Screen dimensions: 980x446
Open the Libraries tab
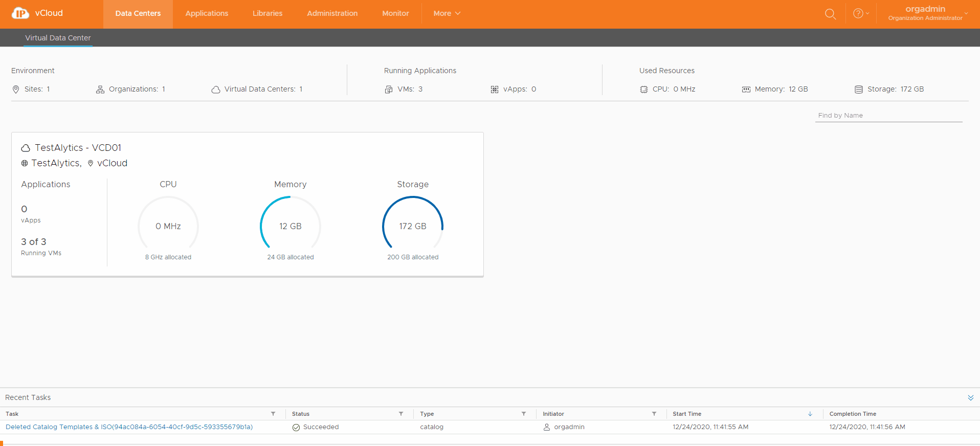[267, 14]
